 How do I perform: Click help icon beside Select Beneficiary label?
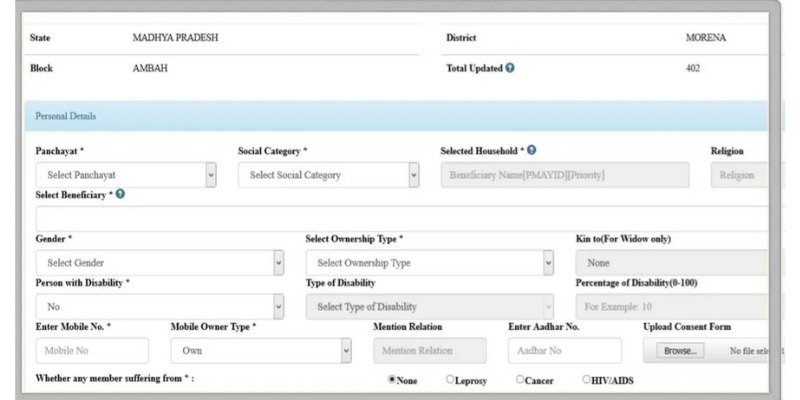click(120, 194)
